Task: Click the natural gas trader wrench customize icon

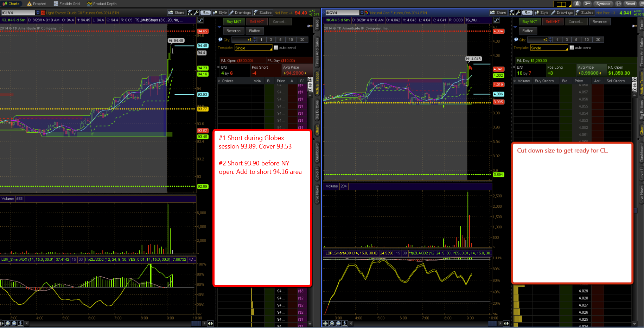Action: coord(634,26)
